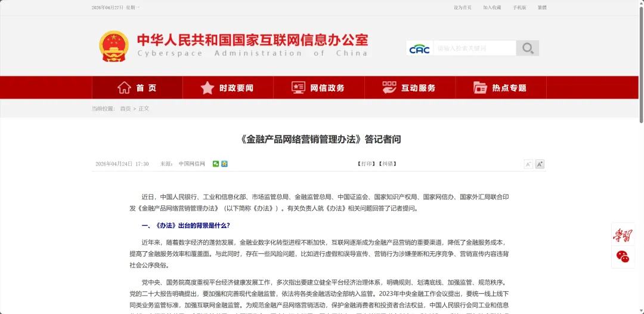The image size is (644, 314).
Task: Switch to 繁體 traditional Chinese
Action: (542, 7)
